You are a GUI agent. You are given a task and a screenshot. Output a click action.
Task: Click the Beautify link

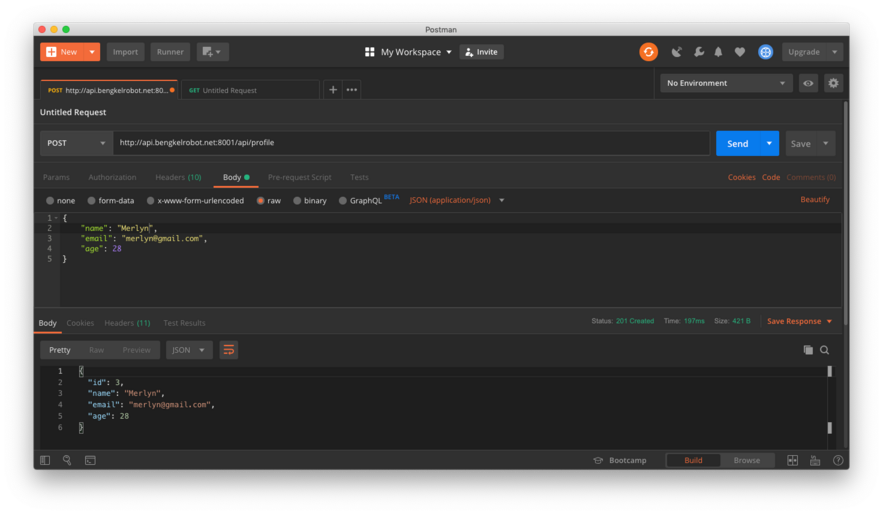pyautogui.click(x=814, y=199)
